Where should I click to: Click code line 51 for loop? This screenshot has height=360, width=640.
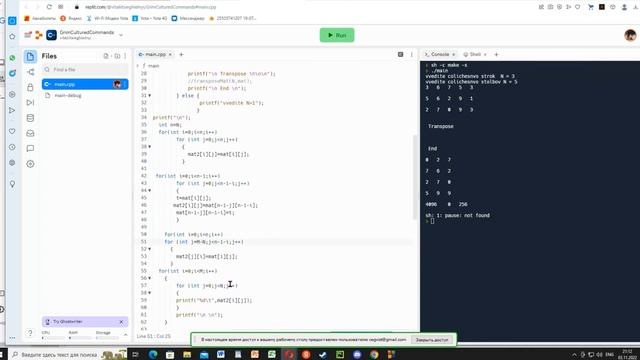[x=204, y=242]
